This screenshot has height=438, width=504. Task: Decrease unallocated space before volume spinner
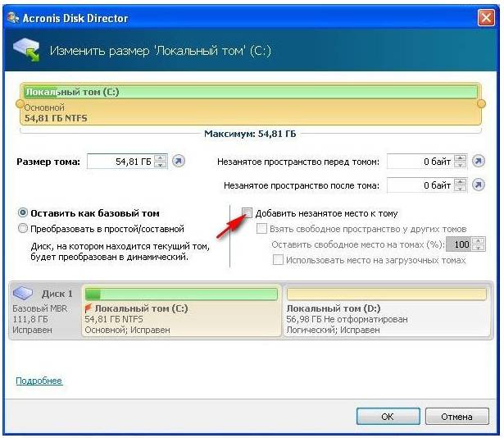click(460, 164)
